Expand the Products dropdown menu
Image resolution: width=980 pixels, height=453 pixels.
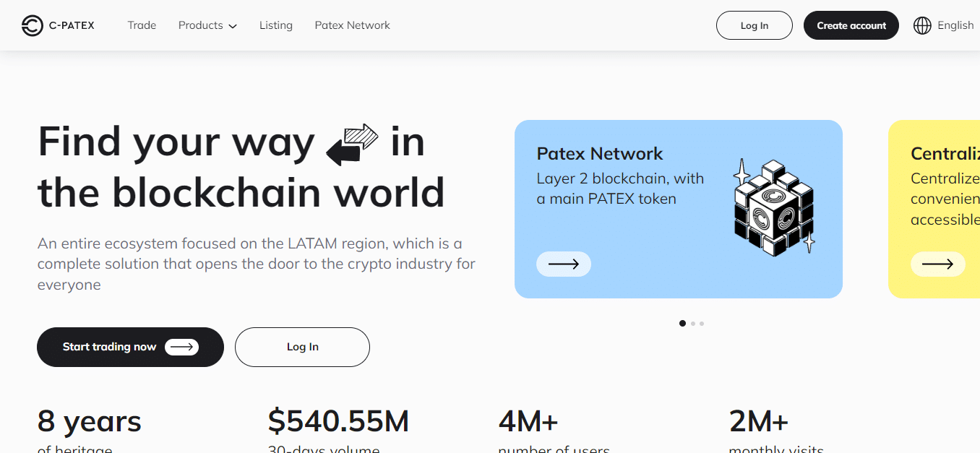[207, 25]
